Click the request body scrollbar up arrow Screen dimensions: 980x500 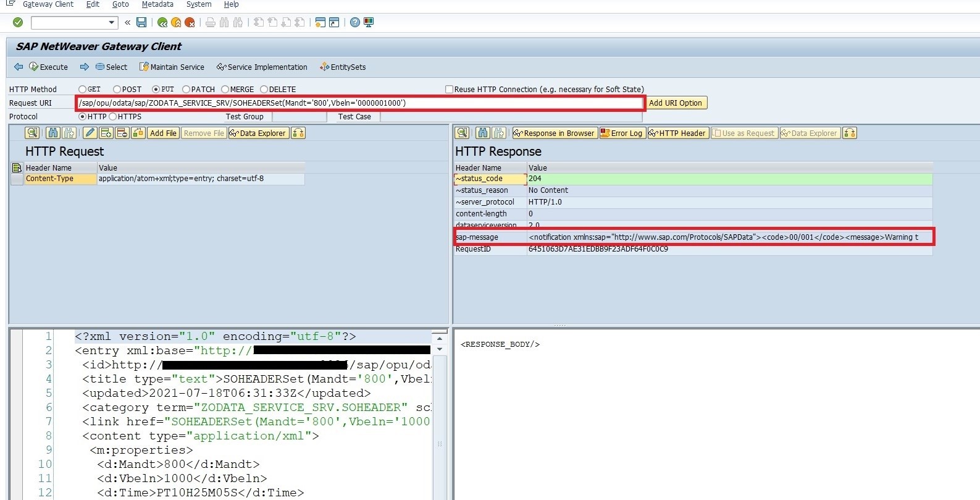[x=440, y=339]
